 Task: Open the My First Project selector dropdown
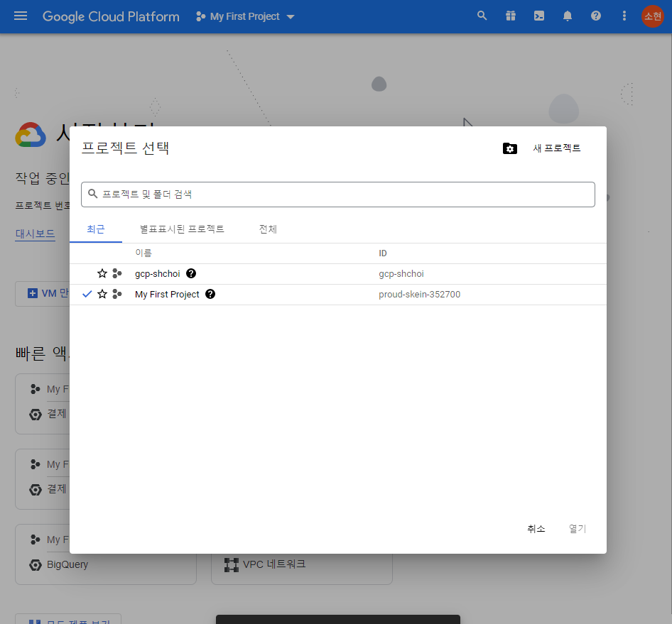click(245, 17)
